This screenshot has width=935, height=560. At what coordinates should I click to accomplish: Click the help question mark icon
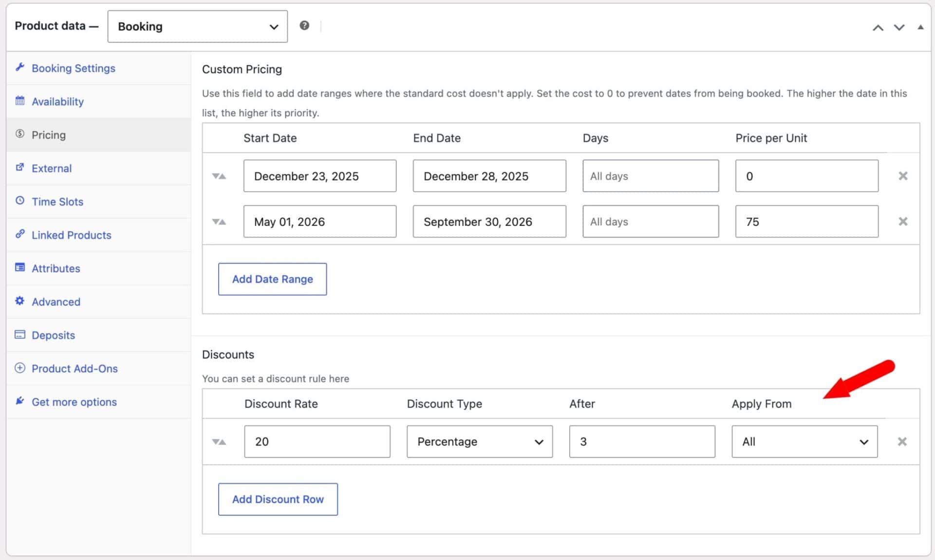click(x=304, y=25)
